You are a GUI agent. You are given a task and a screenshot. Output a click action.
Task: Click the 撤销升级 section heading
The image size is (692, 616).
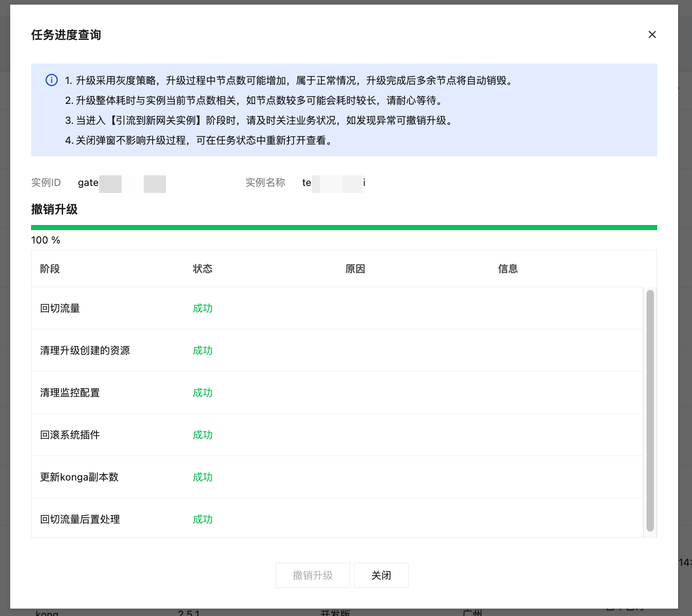(54, 210)
